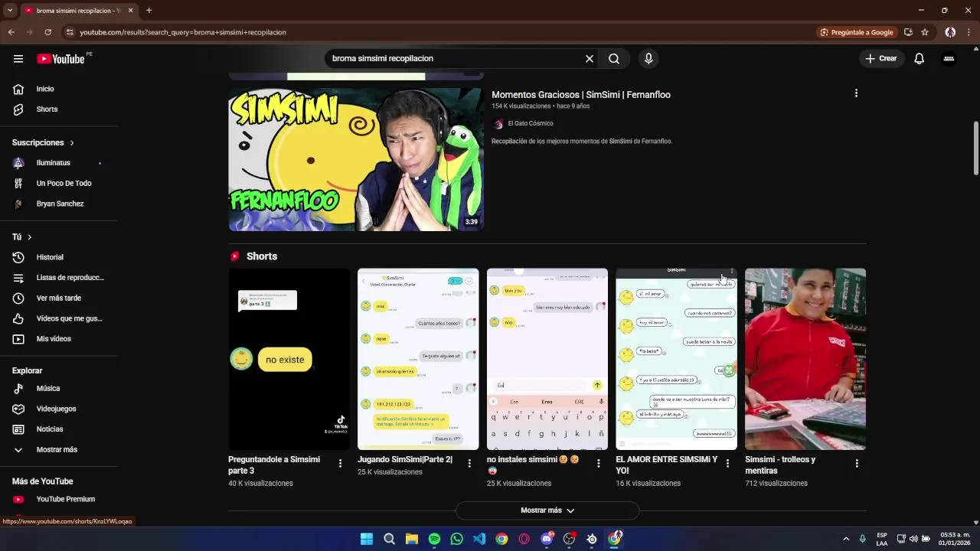
Task: Close the 'broma simsimi recopilacion' tab
Action: 130,11
